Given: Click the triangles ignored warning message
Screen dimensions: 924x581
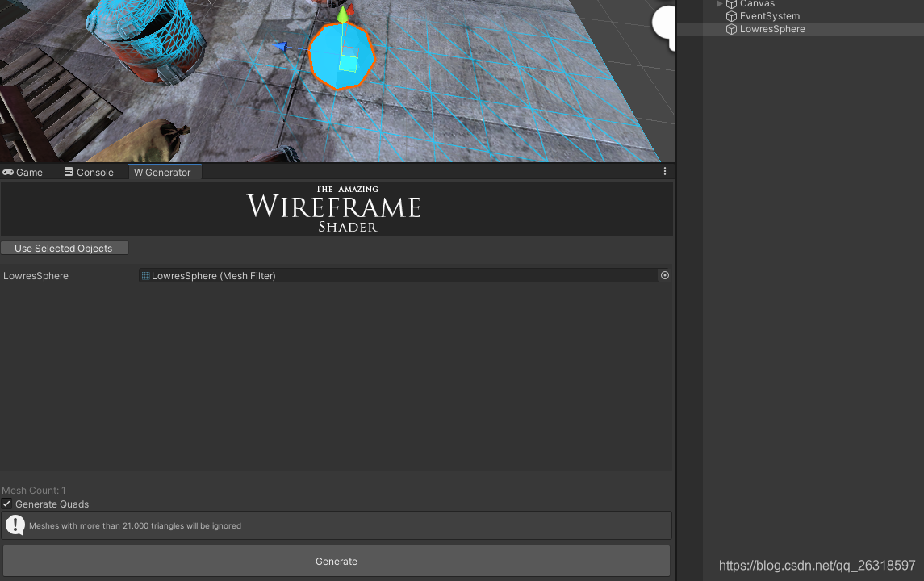Looking at the screenshot, I should (x=135, y=525).
